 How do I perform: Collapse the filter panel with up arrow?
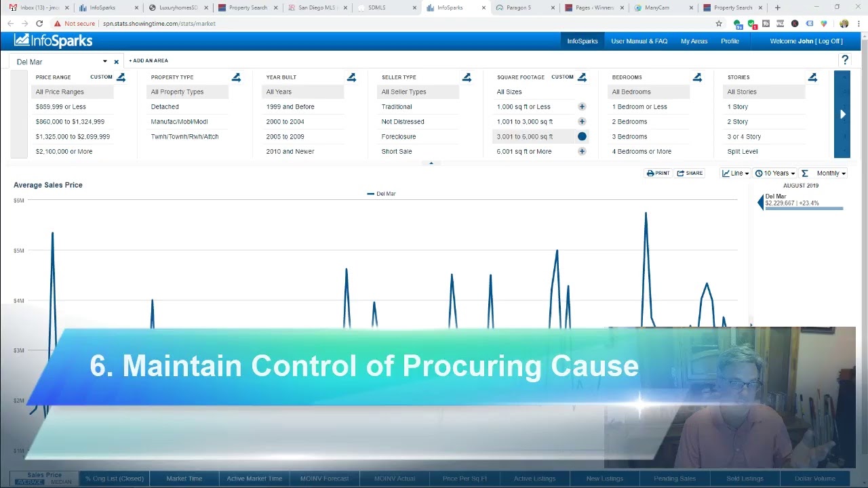tap(431, 163)
